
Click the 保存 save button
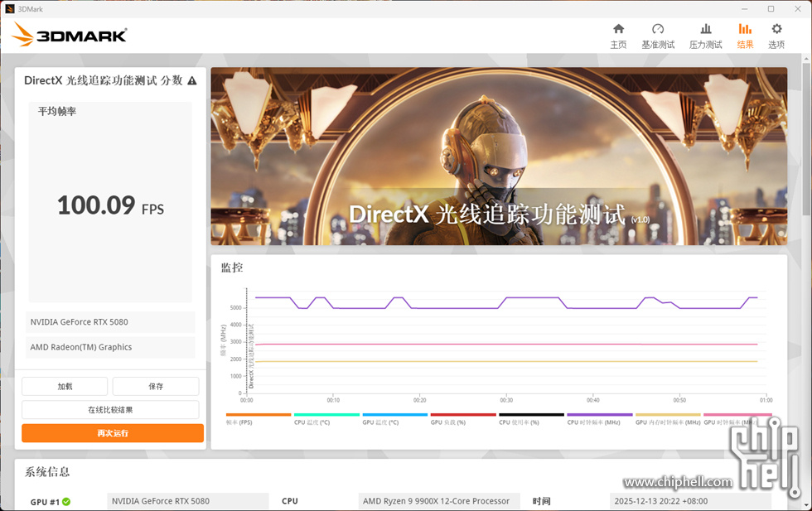[x=156, y=386]
